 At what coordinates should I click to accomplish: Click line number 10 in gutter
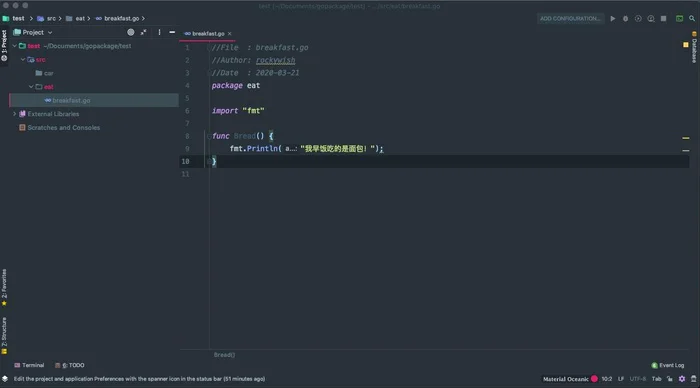click(x=185, y=162)
